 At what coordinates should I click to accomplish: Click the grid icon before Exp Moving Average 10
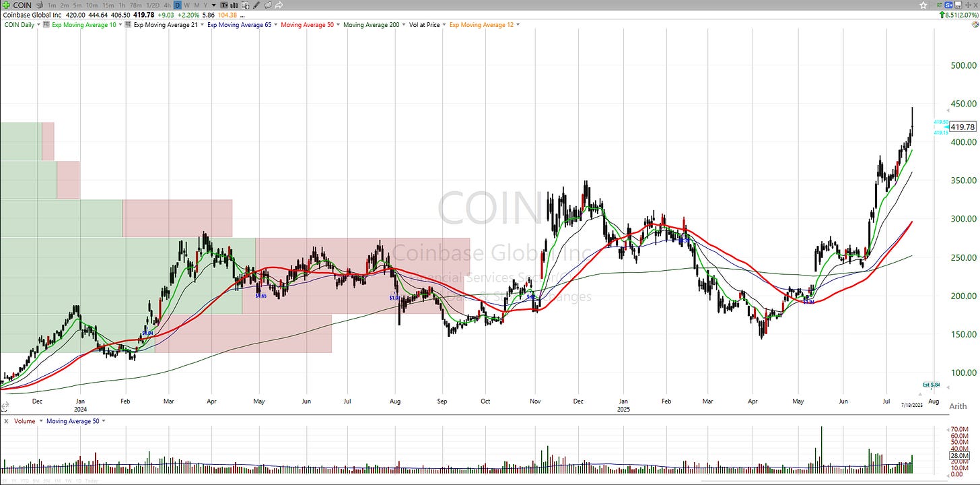pyautogui.click(x=46, y=24)
